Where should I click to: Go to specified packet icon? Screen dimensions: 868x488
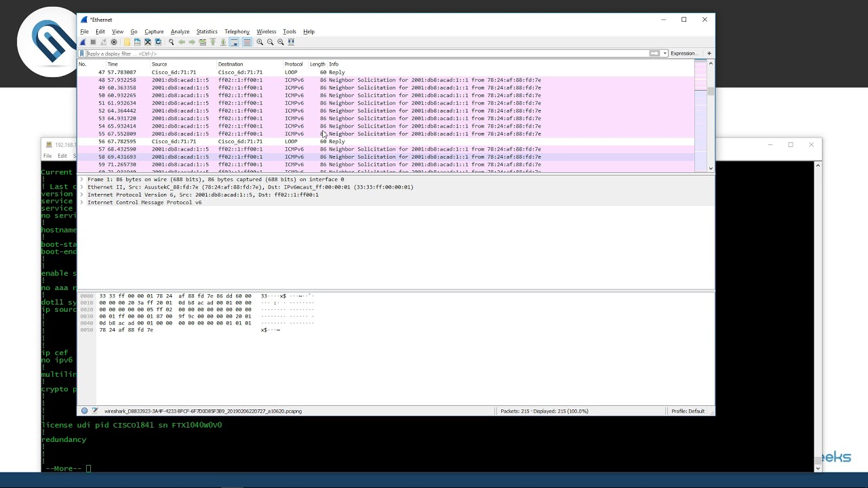(203, 42)
